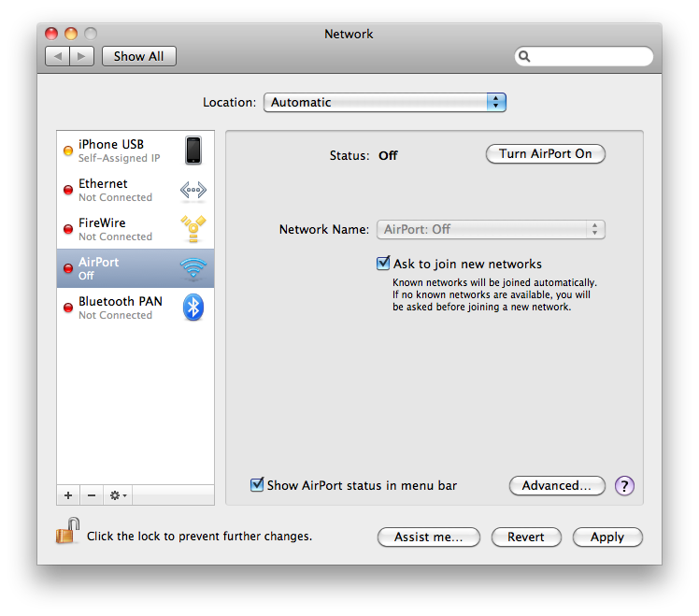699x616 pixels.
Task: Select AirPort service name
Action: (x=98, y=262)
